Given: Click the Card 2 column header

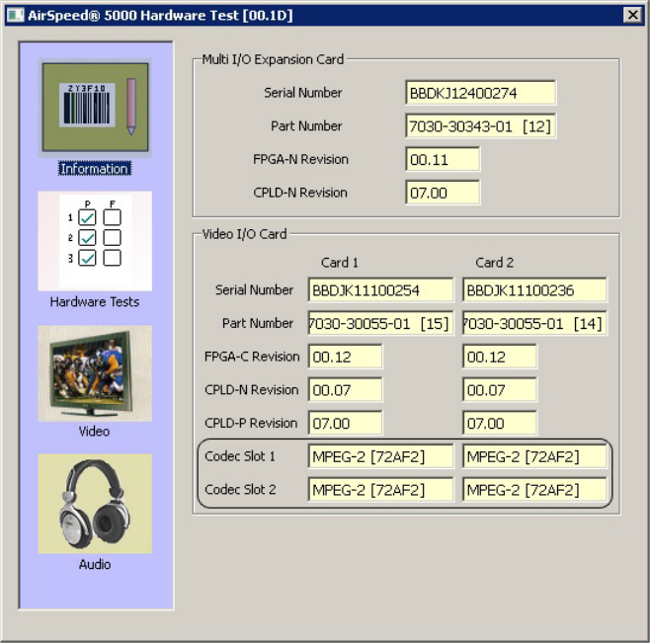Looking at the screenshot, I should click(x=495, y=263).
